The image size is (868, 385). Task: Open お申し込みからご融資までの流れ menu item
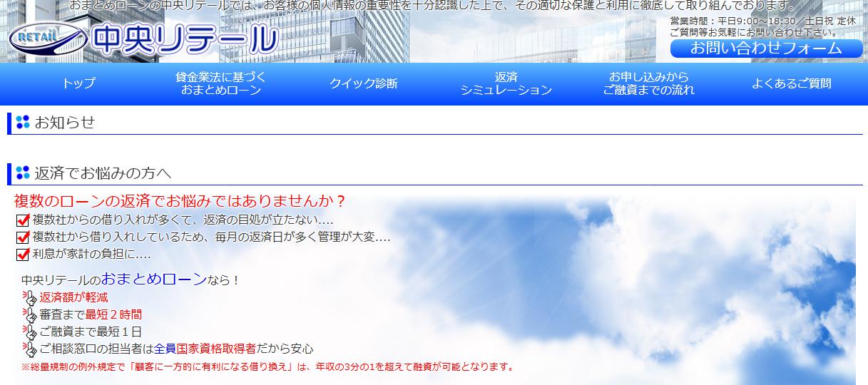pos(648,83)
